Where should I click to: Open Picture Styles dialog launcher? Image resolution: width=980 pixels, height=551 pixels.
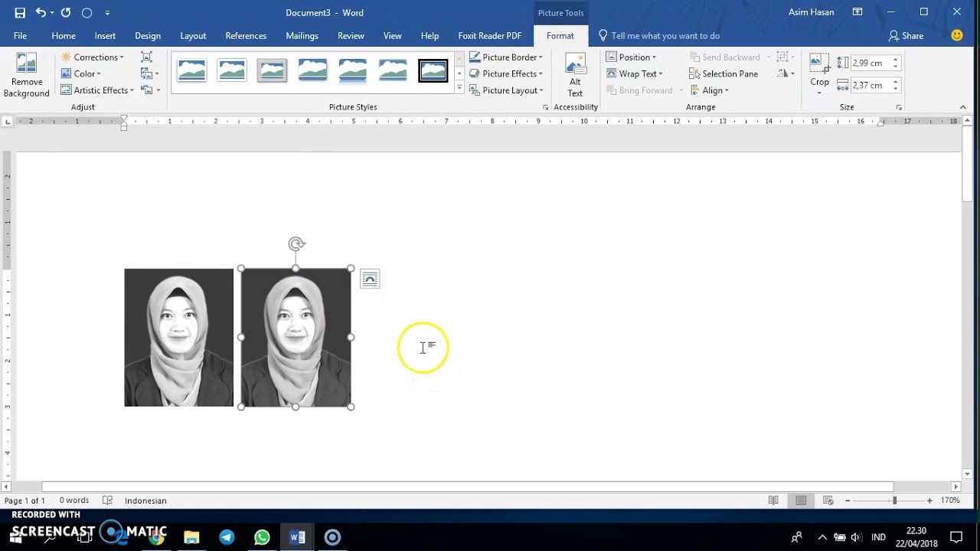pos(545,107)
